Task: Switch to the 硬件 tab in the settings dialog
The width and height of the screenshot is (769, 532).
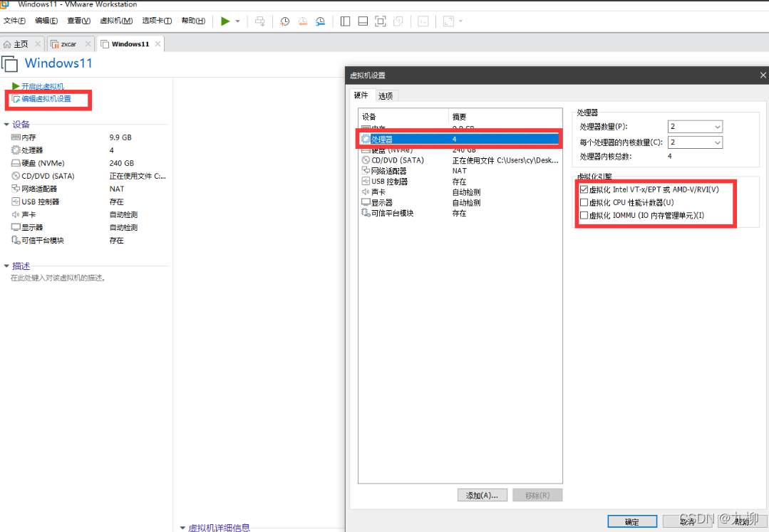Action: 361,95
